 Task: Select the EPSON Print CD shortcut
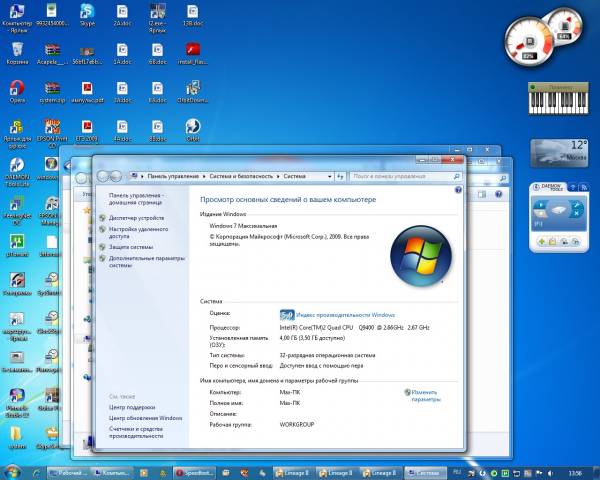click(x=52, y=133)
